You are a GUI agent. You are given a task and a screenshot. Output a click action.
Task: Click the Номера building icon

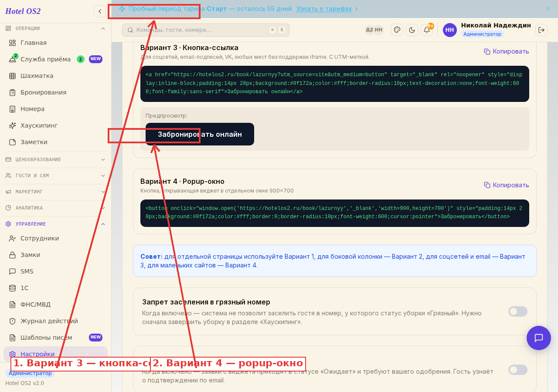pos(12,109)
